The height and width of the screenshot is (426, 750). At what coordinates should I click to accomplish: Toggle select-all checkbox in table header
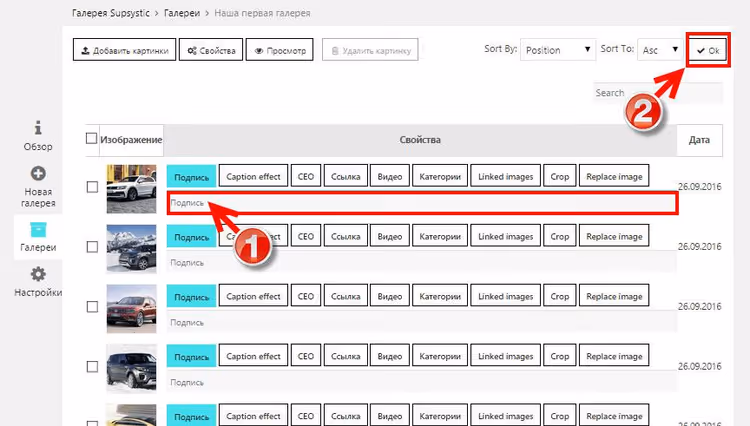point(91,139)
